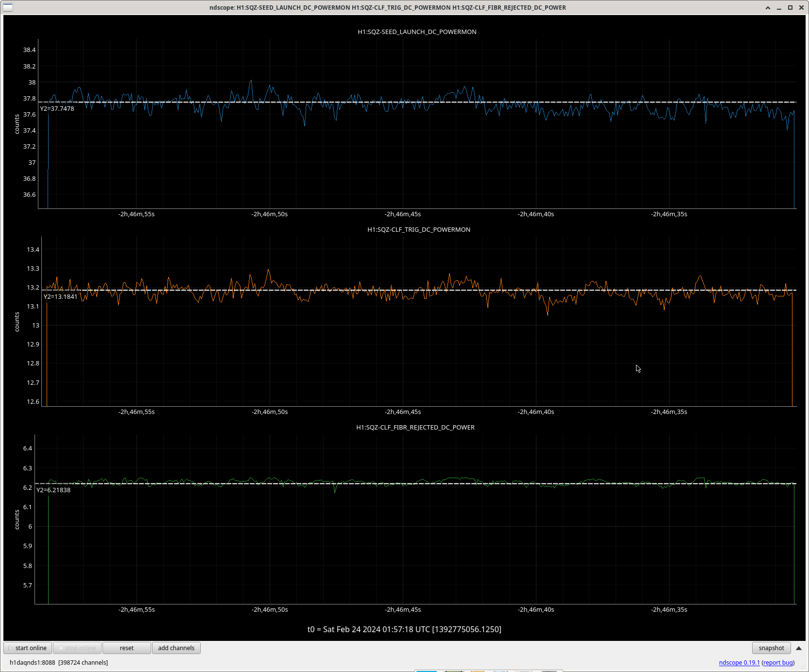Take a snapshot of the plots
Viewport: 809px width, 672px height.
click(x=771, y=648)
